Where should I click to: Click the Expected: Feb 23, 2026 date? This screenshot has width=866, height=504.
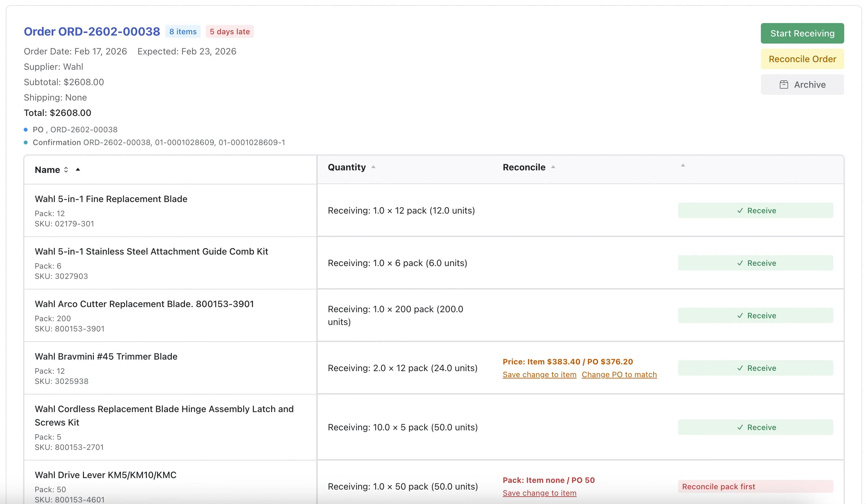tap(187, 51)
